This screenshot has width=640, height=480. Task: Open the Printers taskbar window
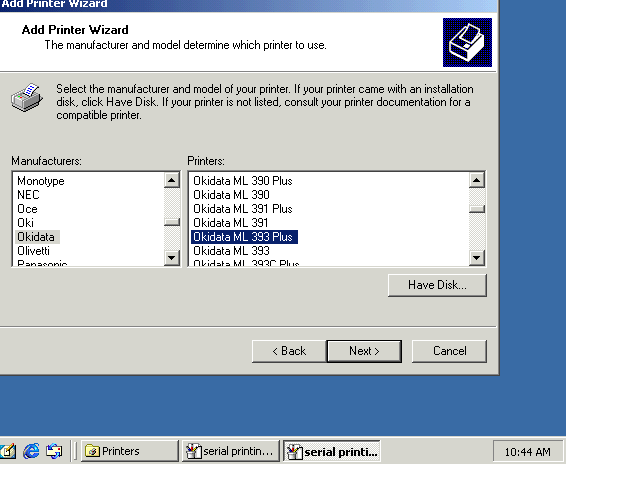[x=128, y=451]
